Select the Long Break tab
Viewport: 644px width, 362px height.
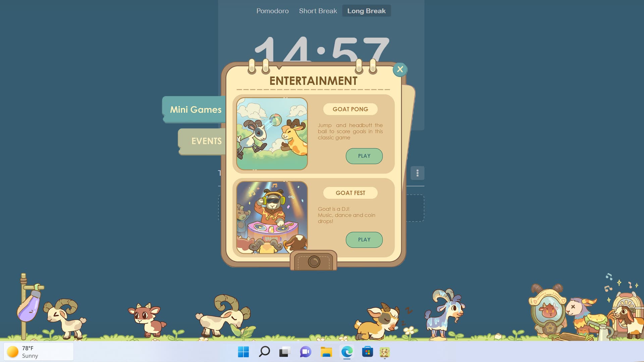[366, 10]
